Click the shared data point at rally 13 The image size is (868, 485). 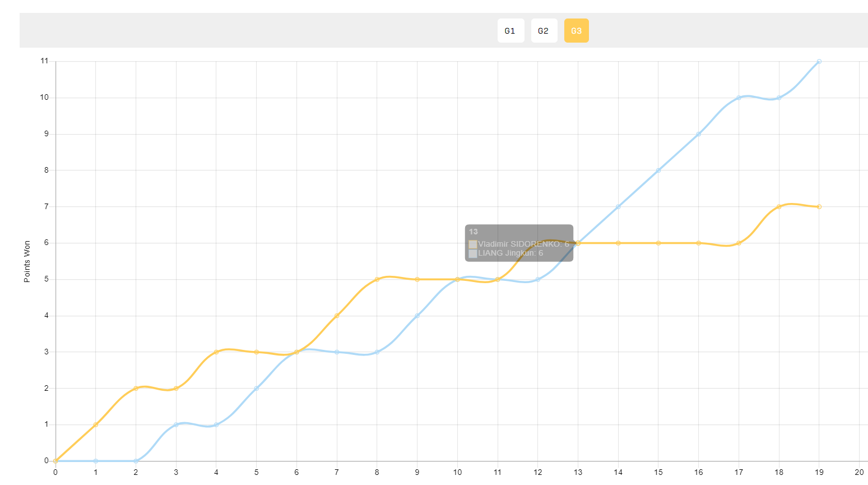578,243
